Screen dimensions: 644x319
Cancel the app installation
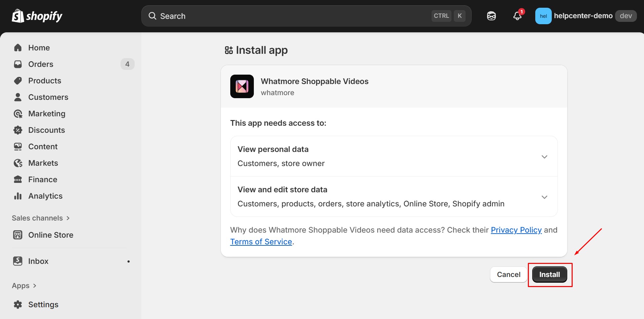508,275
